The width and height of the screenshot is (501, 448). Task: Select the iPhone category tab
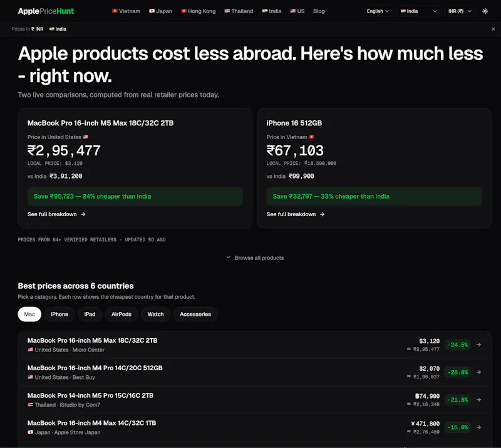click(x=59, y=315)
